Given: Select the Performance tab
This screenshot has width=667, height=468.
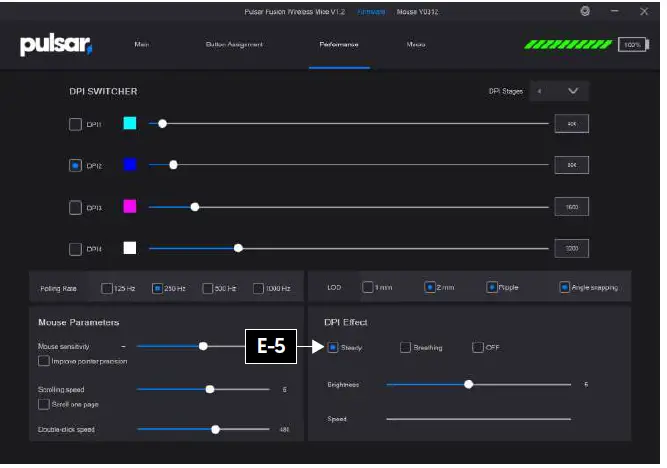Looking at the screenshot, I should tap(339, 44).
